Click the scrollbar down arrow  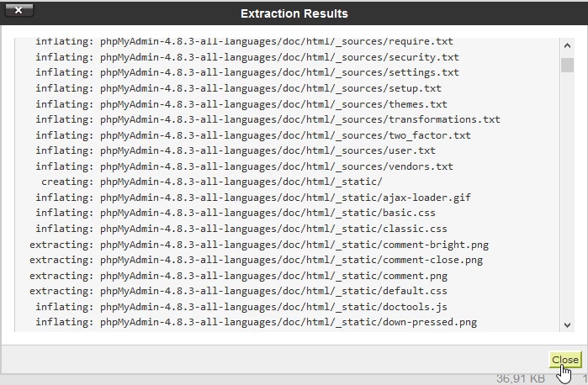point(567,324)
